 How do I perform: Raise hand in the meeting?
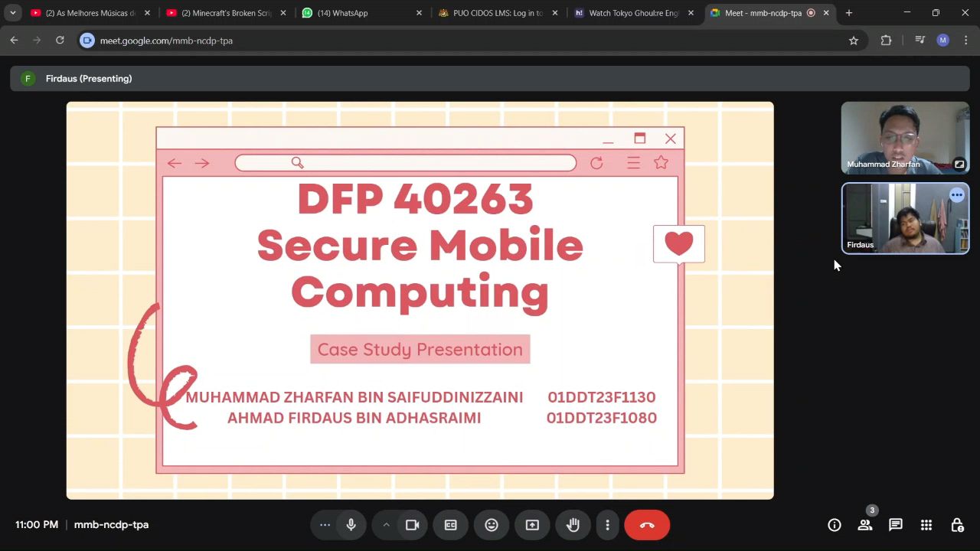click(x=573, y=525)
